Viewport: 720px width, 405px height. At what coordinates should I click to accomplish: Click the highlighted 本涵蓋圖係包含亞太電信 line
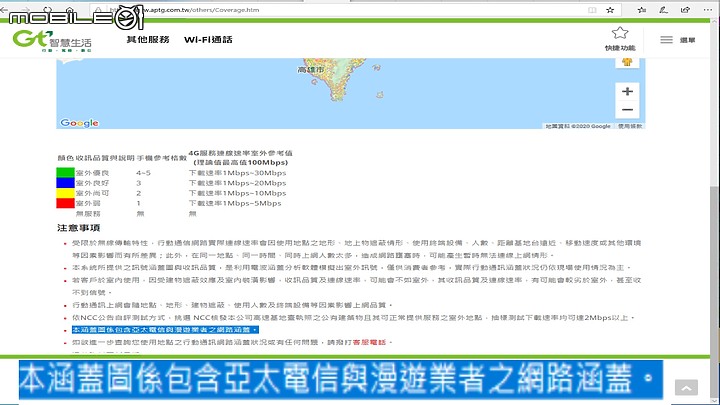[x=165, y=330]
